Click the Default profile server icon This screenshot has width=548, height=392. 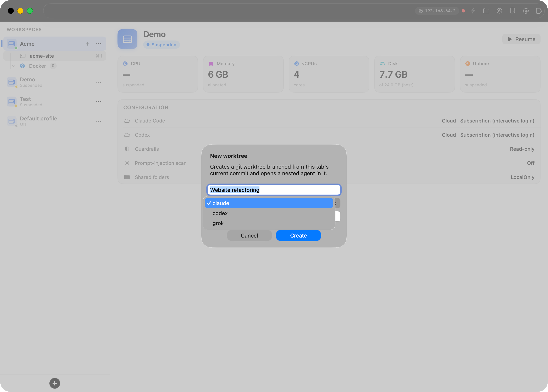pyautogui.click(x=12, y=121)
